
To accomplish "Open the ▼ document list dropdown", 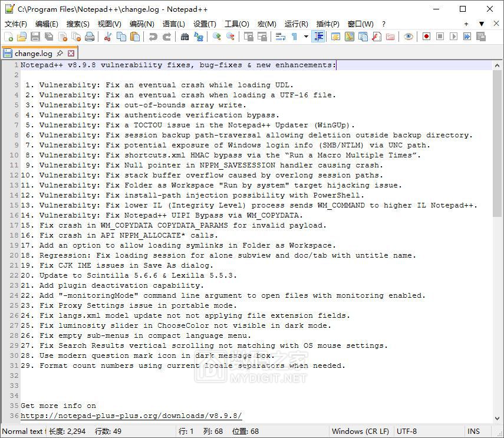I will pos(482,24).
